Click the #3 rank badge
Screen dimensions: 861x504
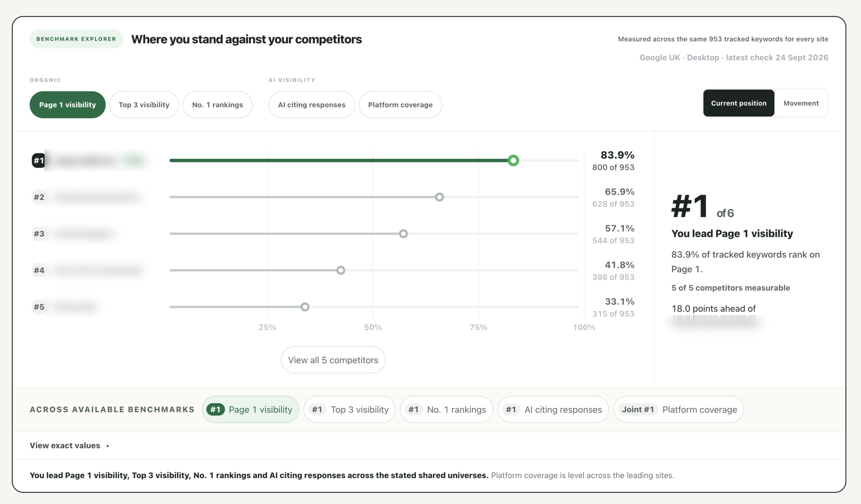click(39, 234)
